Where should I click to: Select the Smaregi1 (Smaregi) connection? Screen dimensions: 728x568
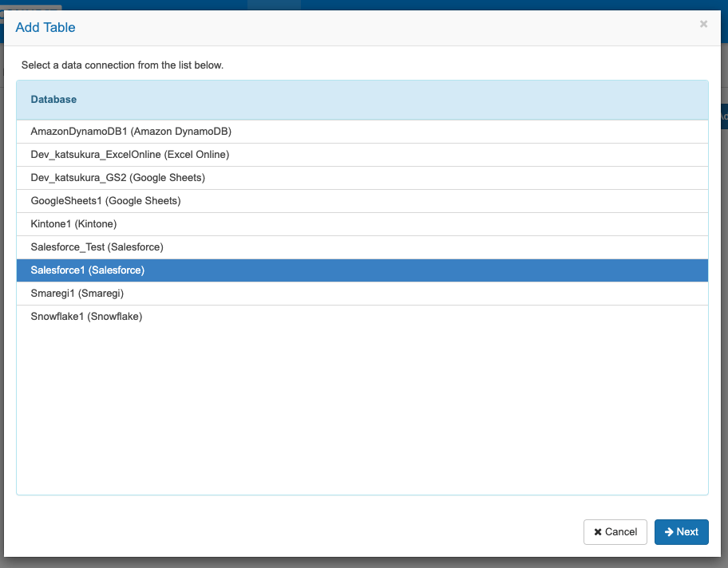362,294
